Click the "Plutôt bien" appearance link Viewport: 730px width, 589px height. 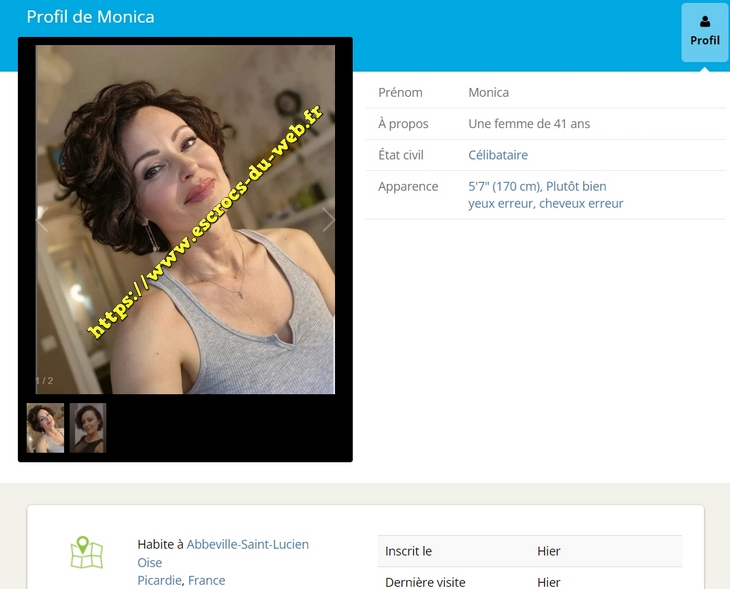[576, 186]
